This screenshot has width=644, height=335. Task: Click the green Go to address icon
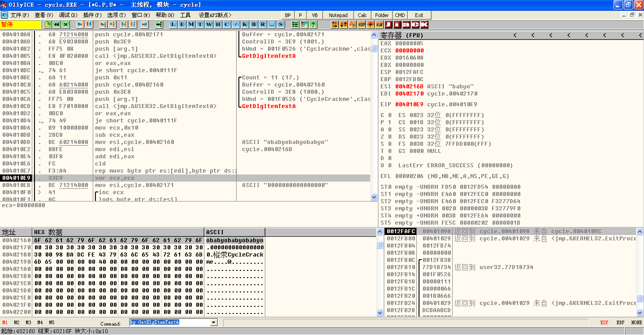[159, 24]
